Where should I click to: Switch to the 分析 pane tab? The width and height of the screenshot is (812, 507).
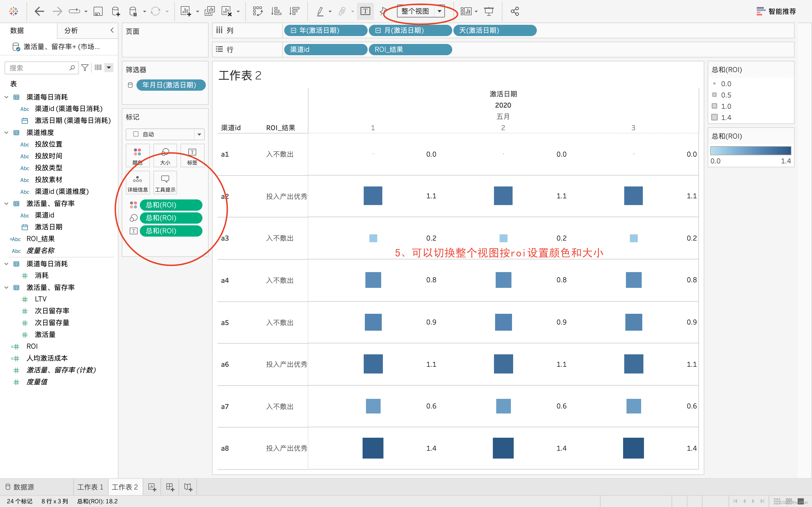(x=71, y=30)
